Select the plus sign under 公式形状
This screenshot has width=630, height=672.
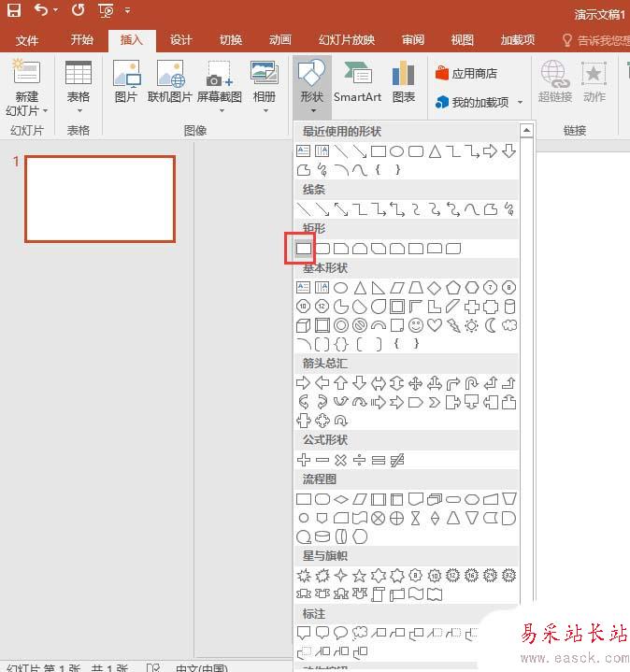point(304,460)
